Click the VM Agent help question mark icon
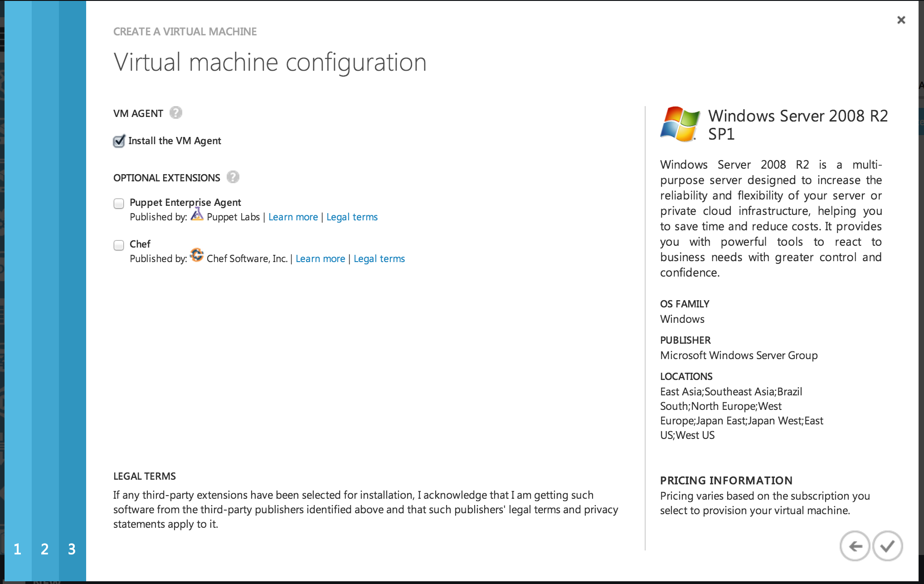Viewport: 924px width, 584px height. point(176,112)
